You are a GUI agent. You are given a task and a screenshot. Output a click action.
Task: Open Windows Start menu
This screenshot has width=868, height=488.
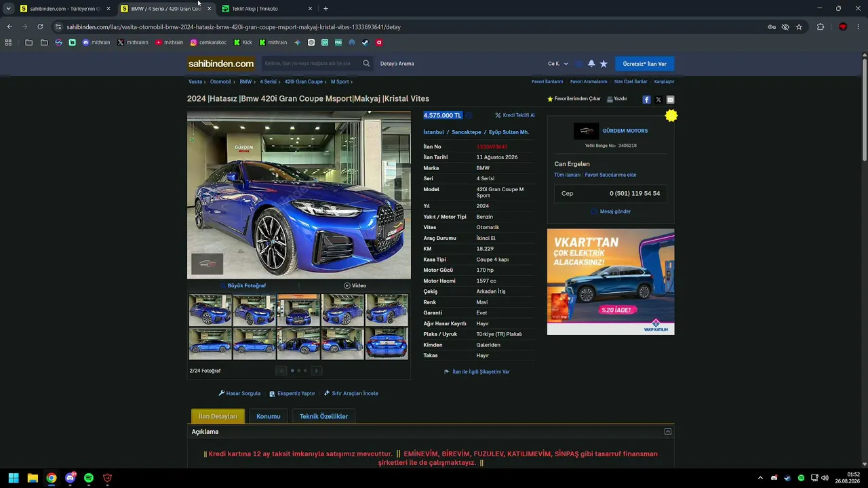(x=14, y=478)
